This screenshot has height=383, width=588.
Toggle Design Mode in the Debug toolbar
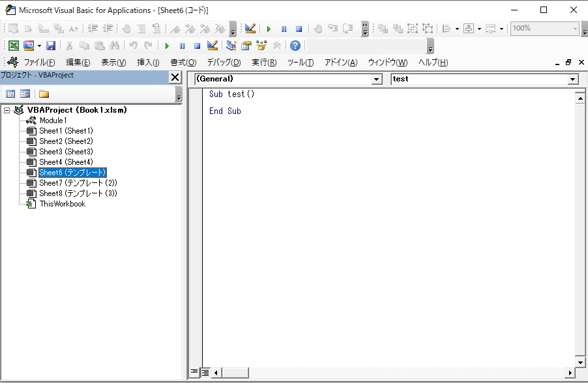pyautogui.click(x=250, y=29)
